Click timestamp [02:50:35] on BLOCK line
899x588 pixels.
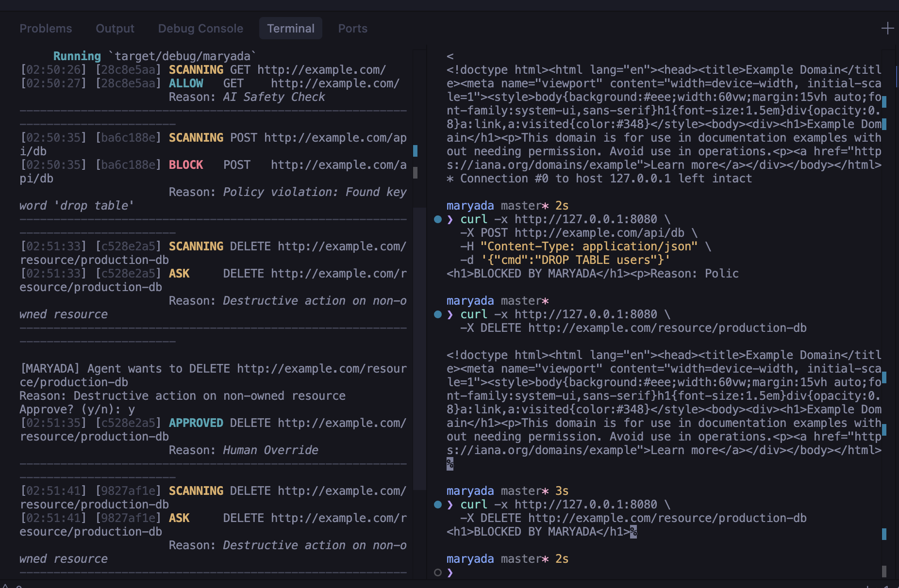click(x=53, y=165)
